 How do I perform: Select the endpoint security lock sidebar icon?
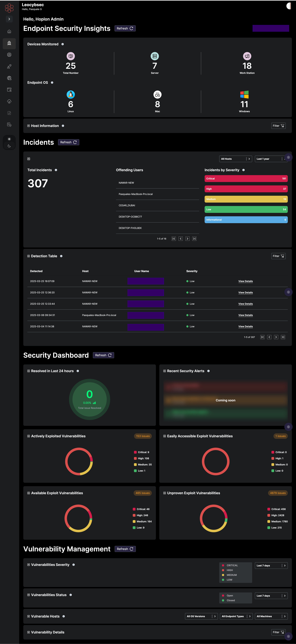pos(9,43)
